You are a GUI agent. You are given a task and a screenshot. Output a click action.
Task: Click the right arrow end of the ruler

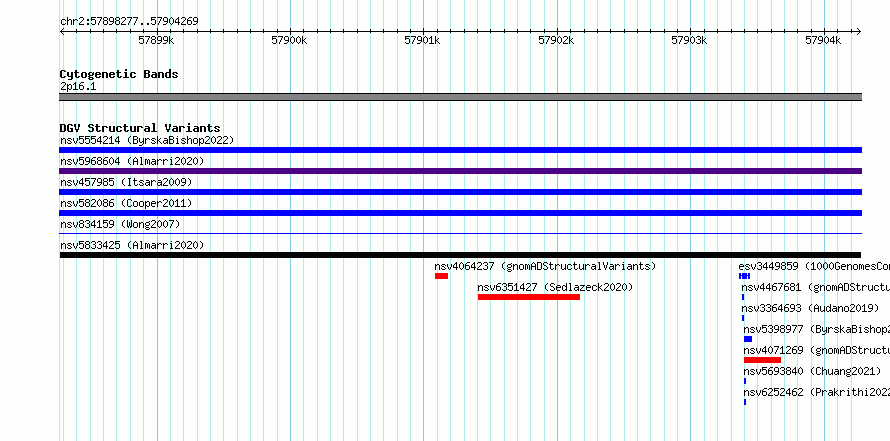tap(859, 32)
